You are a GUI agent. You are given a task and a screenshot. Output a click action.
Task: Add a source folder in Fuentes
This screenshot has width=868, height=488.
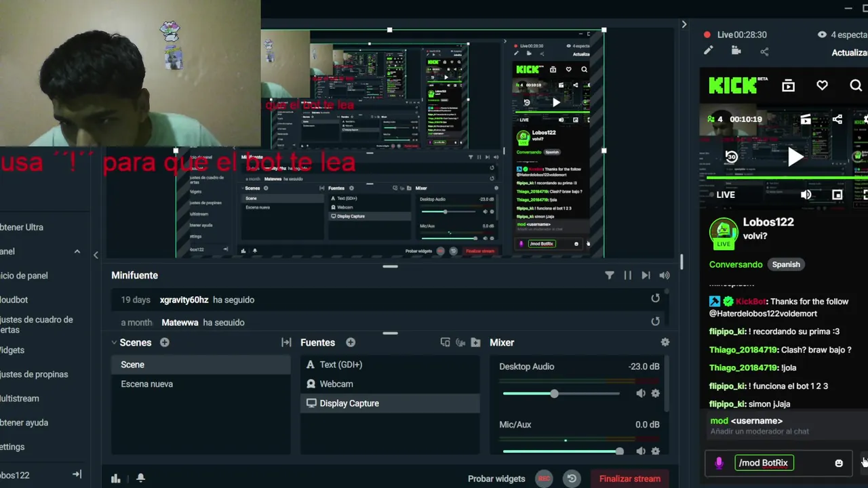(475, 343)
